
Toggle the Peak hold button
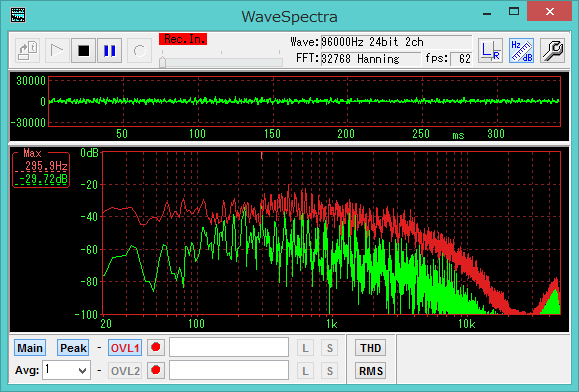click(x=73, y=348)
